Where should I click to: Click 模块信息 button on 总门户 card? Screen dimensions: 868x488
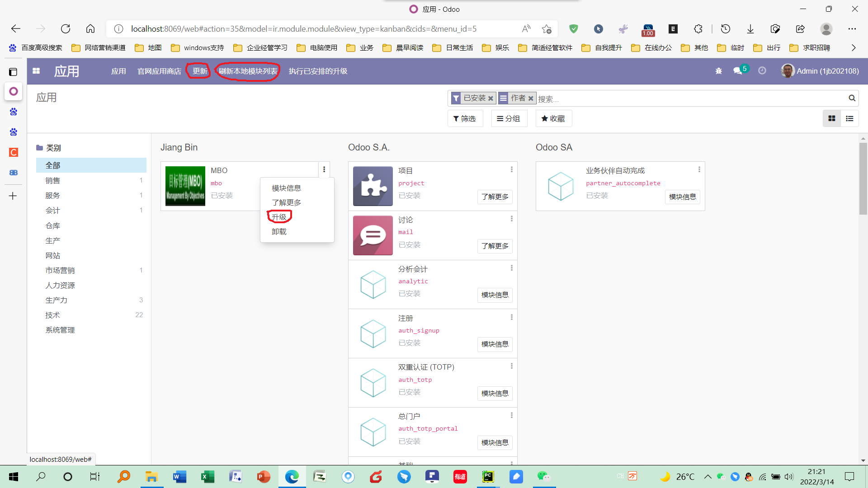[495, 442]
